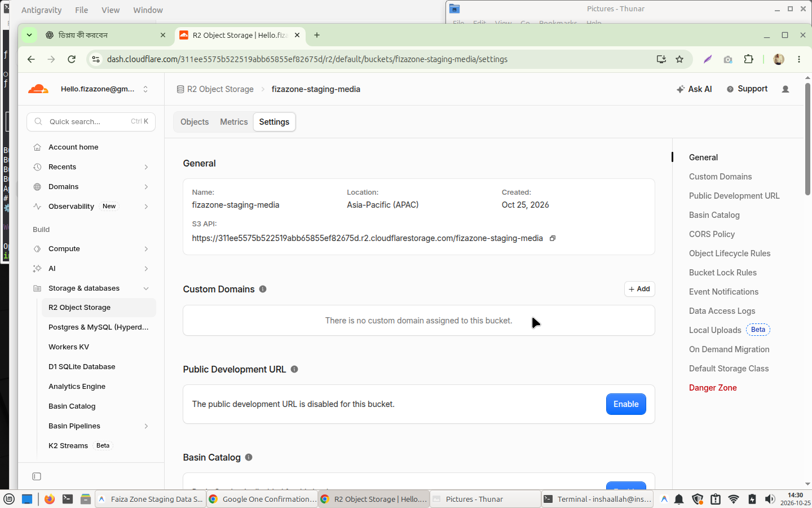Click info icon beside Public Development URL

(294, 369)
